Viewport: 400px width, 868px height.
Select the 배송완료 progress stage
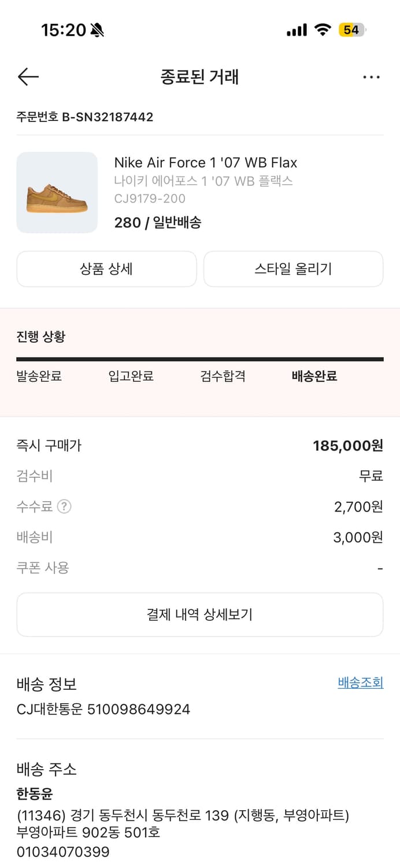tap(314, 376)
